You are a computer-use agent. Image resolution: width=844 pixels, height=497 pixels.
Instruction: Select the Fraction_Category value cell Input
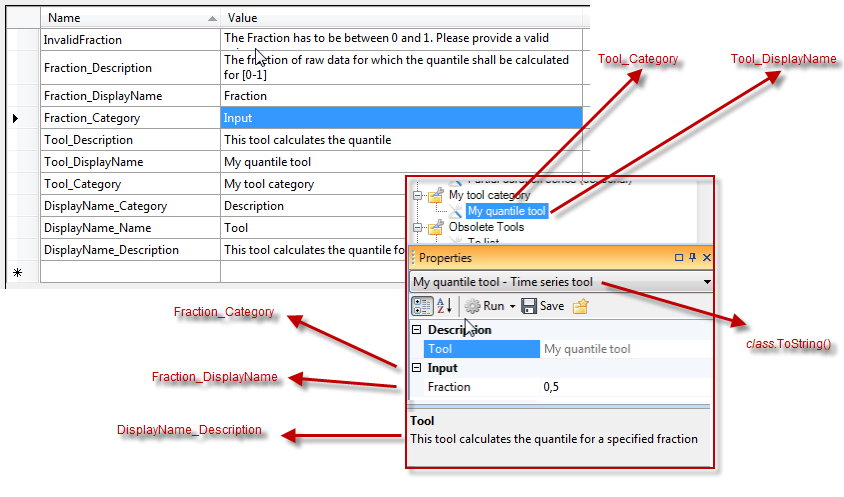(400, 118)
